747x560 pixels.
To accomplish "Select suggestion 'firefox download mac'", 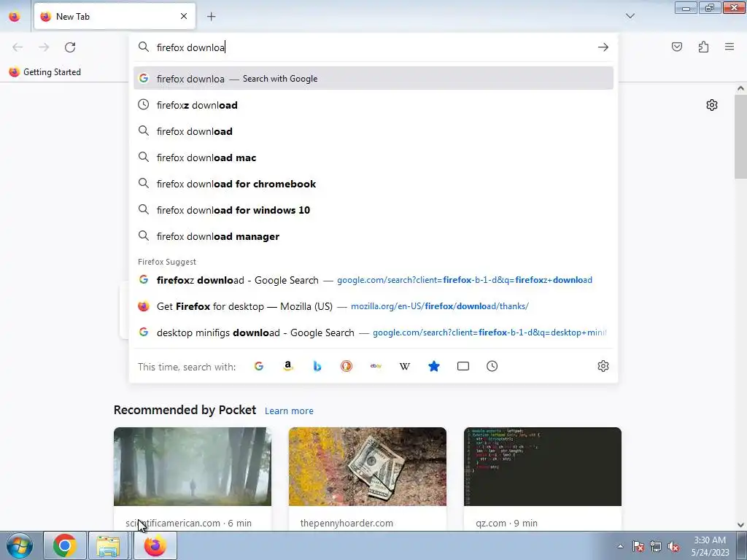I will pyautogui.click(x=373, y=157).
